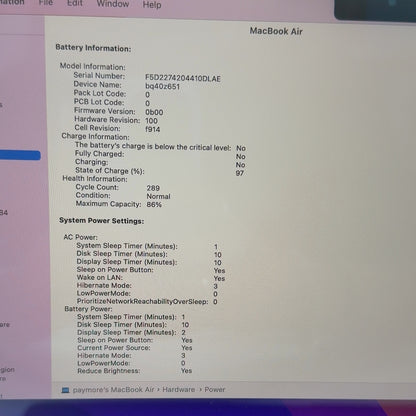The width and height of the screenshot is (416, 416).
Task: Click the MacBook Air window title
Action: tap(276, 31)
